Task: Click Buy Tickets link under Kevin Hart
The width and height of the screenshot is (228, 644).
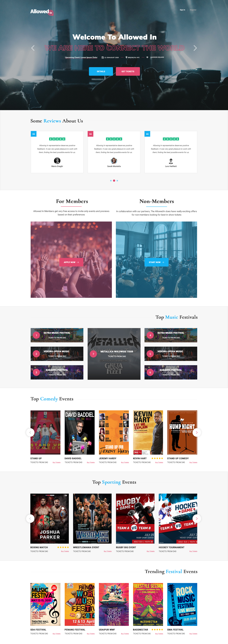Action: pyautogui.click(x=159, y=462)
